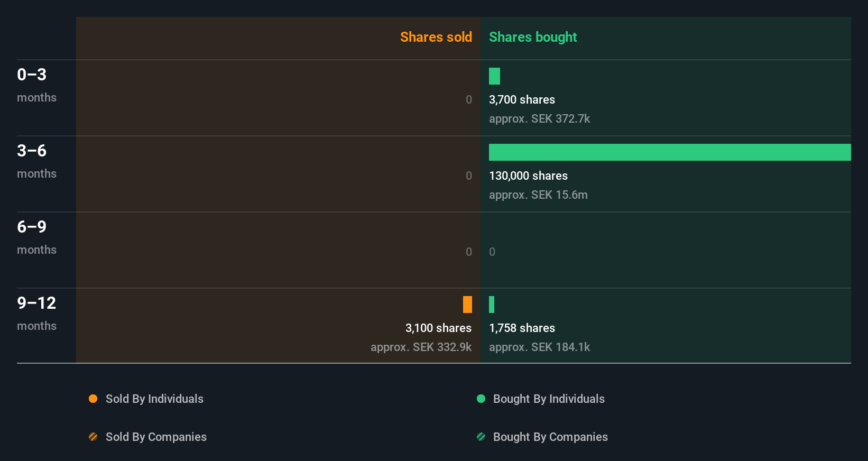Viewport: 868px width, 461px height.
Task: Click the striped Bought By Companies legend icon
Action: pyautogui.click(x=481, y=437)
